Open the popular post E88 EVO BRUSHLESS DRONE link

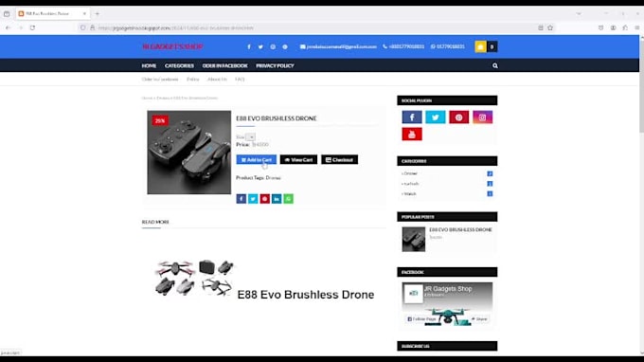pos(460,230)
